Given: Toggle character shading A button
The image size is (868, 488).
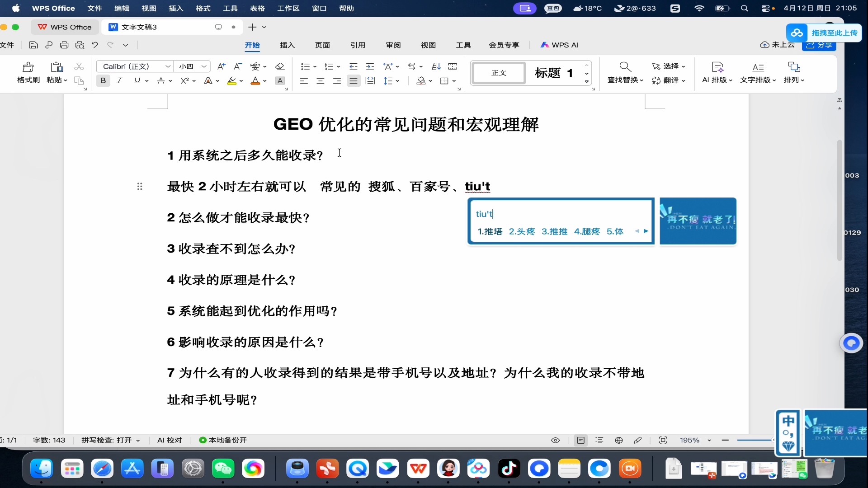Looking at the screenshot, I should [280, 81].
